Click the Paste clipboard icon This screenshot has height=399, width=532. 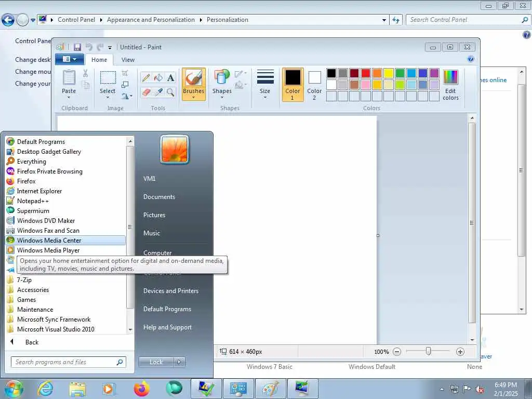(69, 78)
